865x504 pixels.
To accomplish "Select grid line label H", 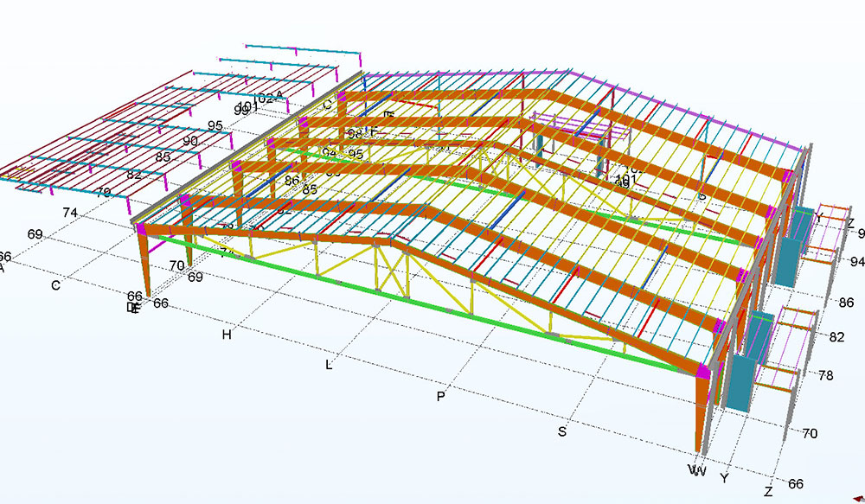I will (227, 335).
